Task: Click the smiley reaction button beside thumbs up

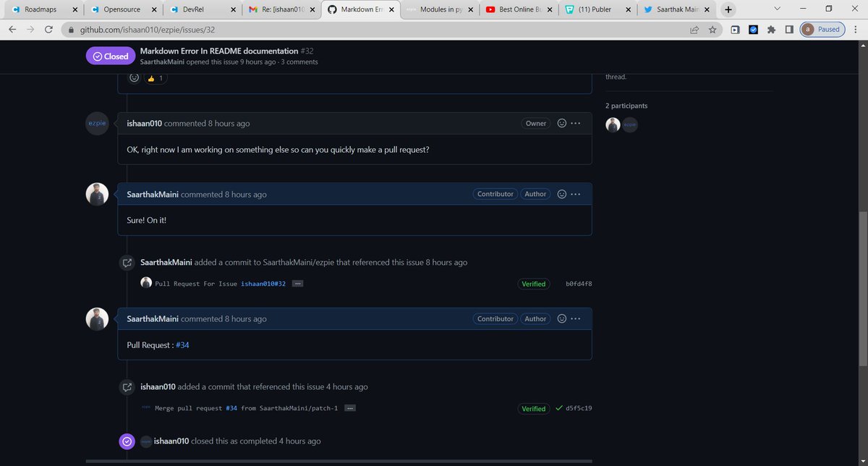Action: (134, 77)
